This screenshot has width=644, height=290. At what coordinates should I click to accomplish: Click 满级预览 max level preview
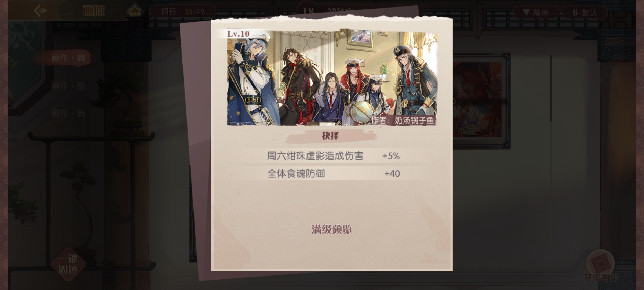pyautogui.click(x=332, y=230)
